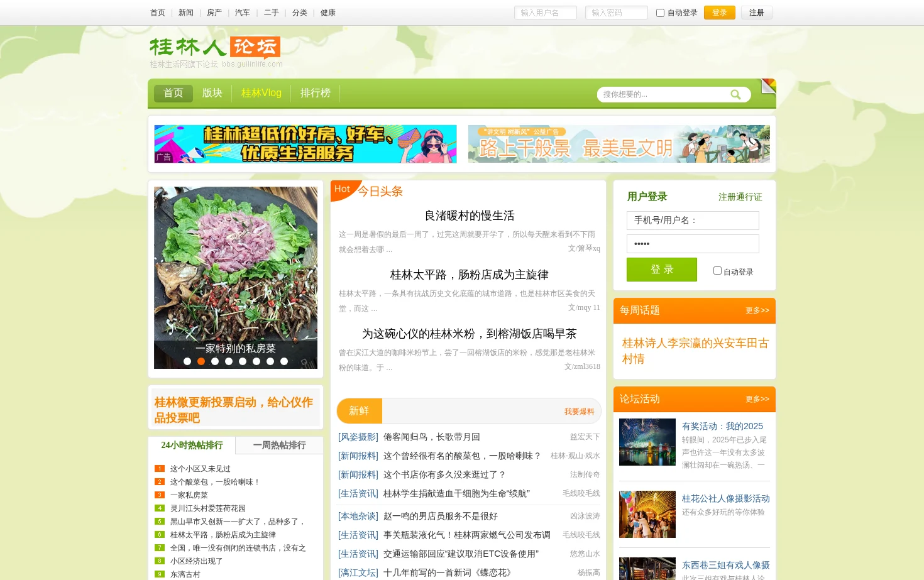Open hot post 这个小区又未见过

(201, 469)
